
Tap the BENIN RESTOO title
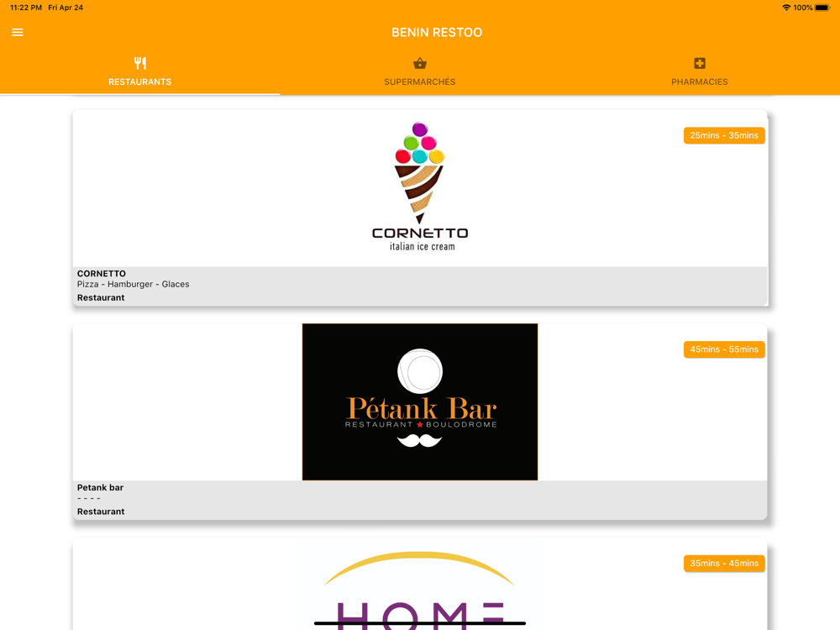pos(437,33)
